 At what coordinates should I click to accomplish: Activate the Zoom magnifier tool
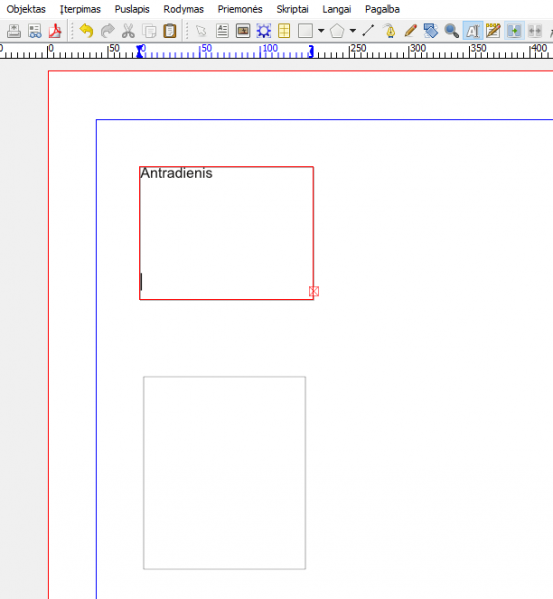[451, 31]
